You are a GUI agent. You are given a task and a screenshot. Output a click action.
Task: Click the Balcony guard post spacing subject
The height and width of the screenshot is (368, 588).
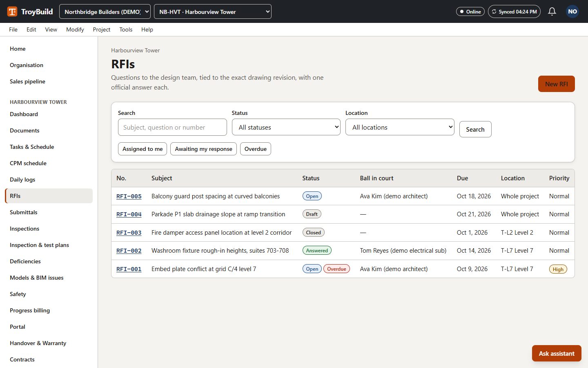pos(216,196)
